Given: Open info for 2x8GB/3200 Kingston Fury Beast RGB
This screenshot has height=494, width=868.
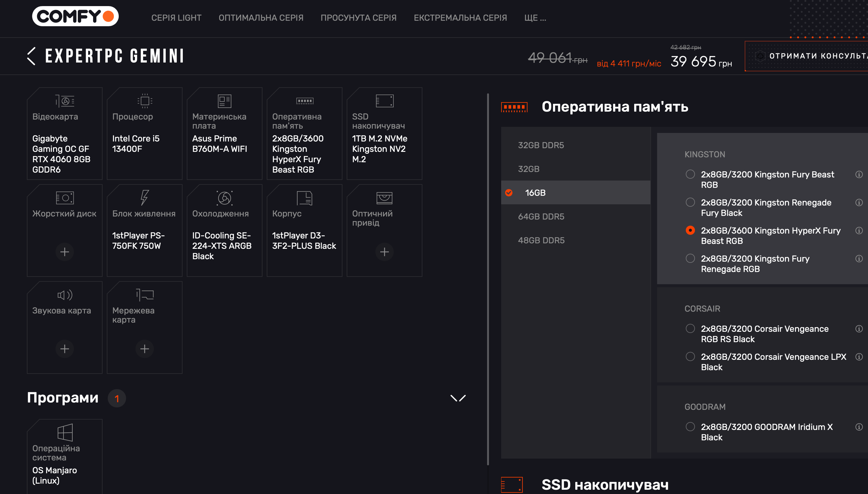Looking at the screenshot, I should [859, 174].
